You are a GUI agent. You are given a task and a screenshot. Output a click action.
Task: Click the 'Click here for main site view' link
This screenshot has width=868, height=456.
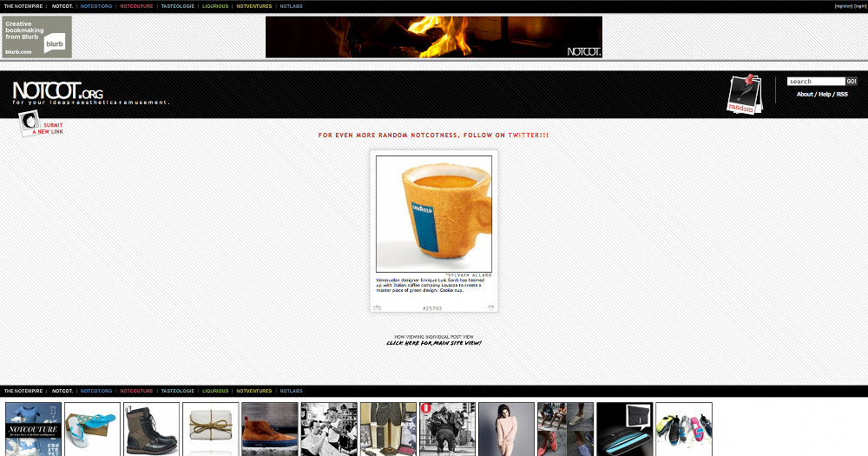coord(433,343)
